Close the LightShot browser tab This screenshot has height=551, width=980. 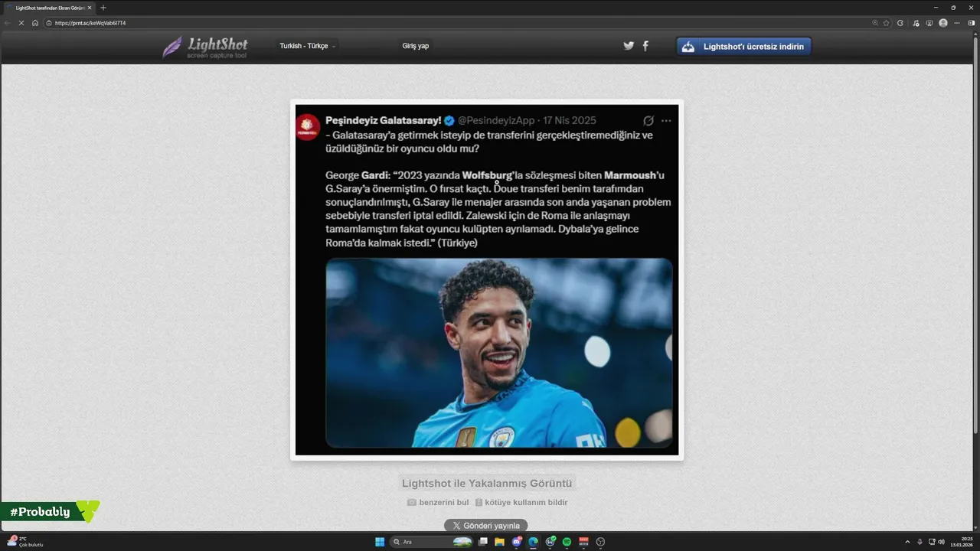click(90, 8)
